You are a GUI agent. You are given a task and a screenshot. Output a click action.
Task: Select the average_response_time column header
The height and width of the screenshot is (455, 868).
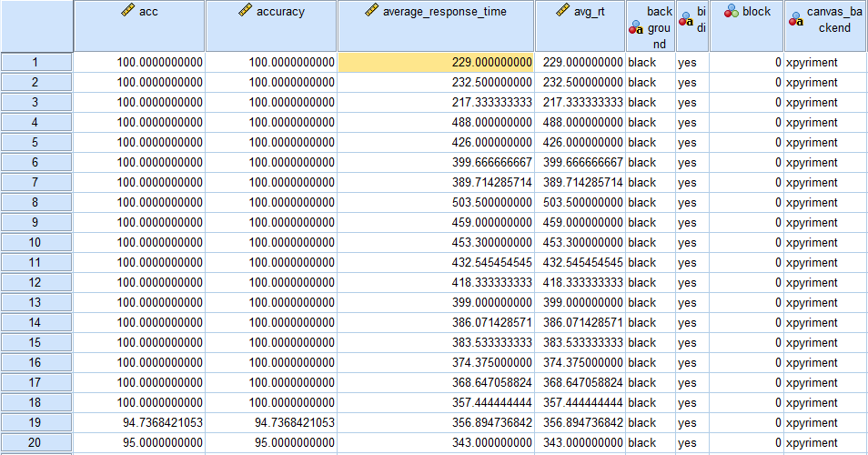click(x=436, y=26)
